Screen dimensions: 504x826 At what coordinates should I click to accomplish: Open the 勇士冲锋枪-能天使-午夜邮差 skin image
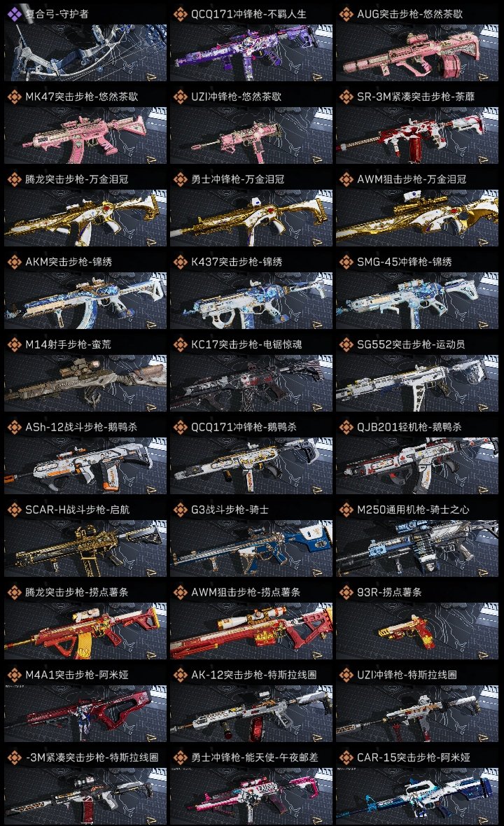coord(251,797)
